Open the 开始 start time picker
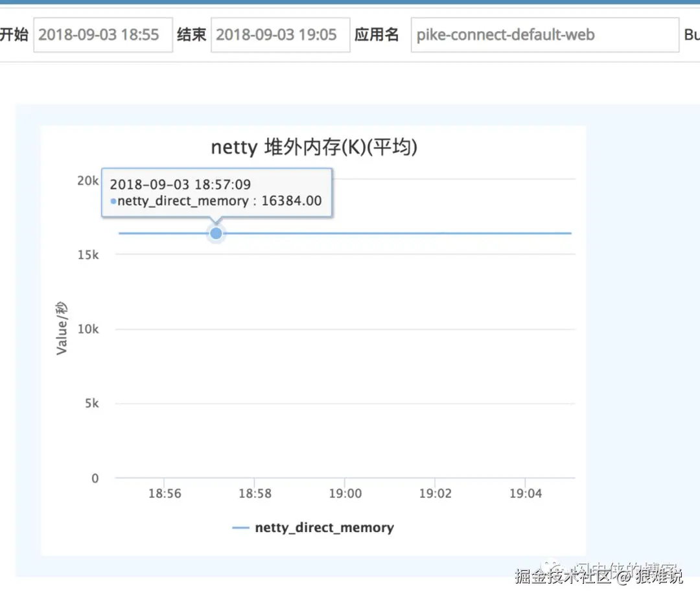Screen dimensions: 700x602 point(102,34)
